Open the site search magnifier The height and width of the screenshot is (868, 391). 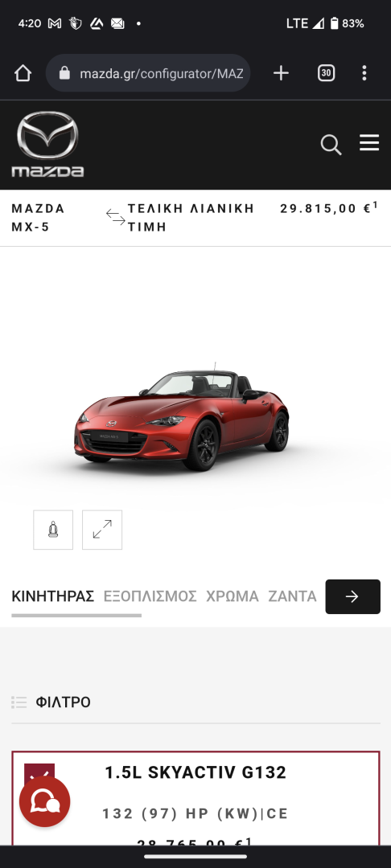pos(331,145)
